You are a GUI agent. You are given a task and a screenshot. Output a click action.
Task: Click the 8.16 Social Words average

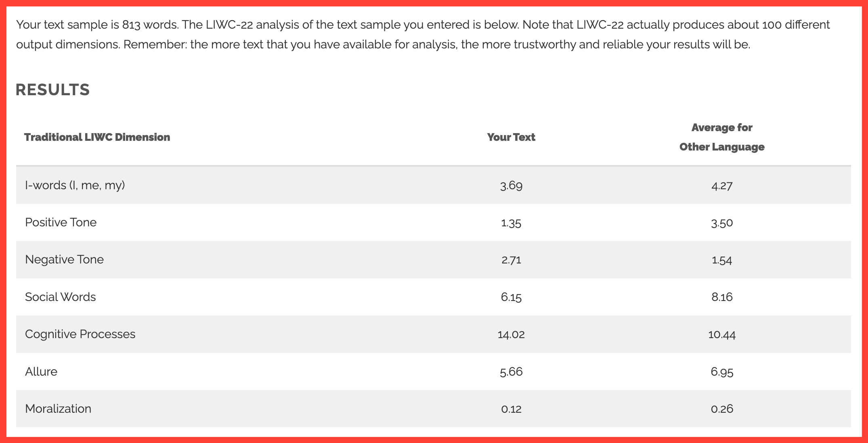click(722, 297)
